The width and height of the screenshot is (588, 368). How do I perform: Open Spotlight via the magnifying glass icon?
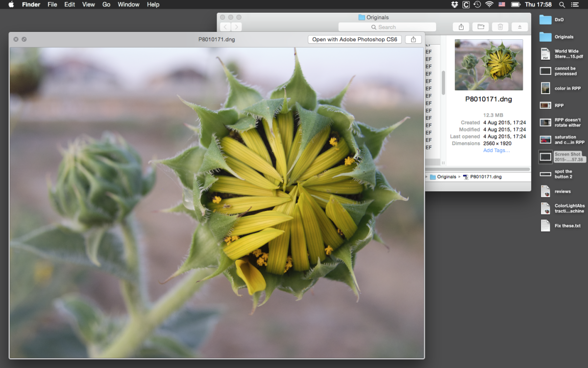[x=562, y=4]
